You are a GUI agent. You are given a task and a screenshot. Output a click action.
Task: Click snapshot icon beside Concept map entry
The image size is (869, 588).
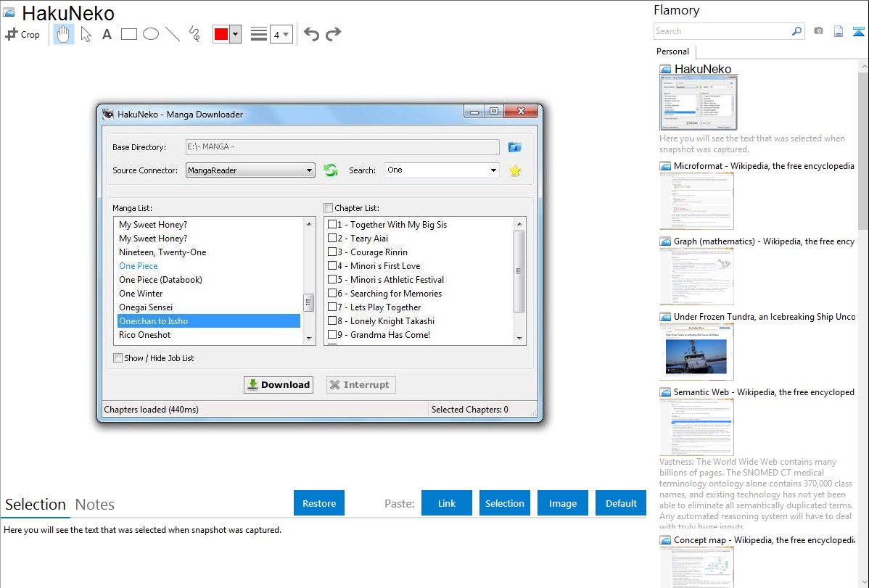pos(665,539)
